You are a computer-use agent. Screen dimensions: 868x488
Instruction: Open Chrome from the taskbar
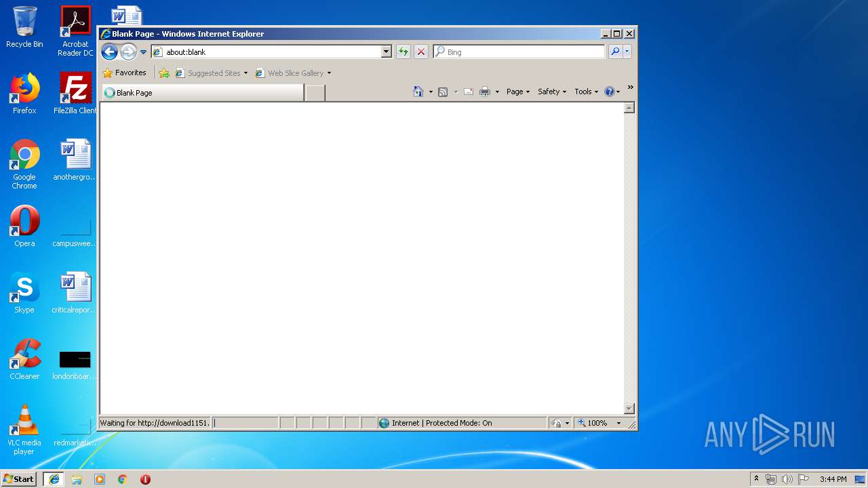(123, 479)
